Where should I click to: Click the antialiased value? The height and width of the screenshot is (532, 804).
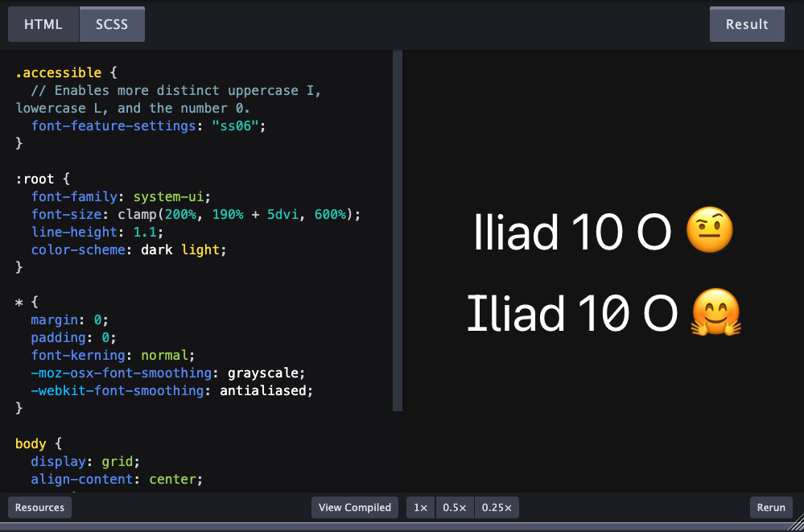[x=262, y=391]
